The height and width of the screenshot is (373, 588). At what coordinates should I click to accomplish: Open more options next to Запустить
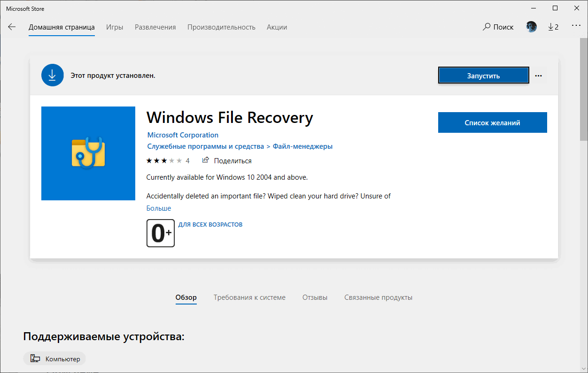(538, 75)
